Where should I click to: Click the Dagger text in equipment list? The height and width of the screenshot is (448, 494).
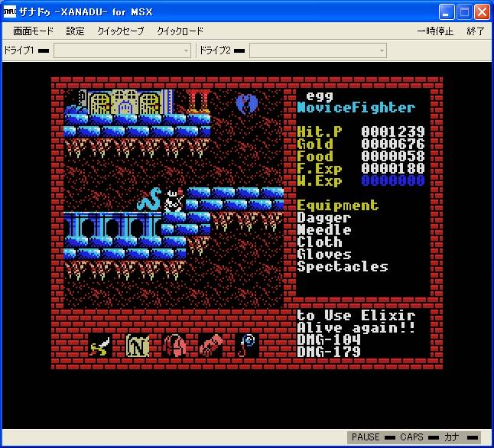click(x=324, y=218)
